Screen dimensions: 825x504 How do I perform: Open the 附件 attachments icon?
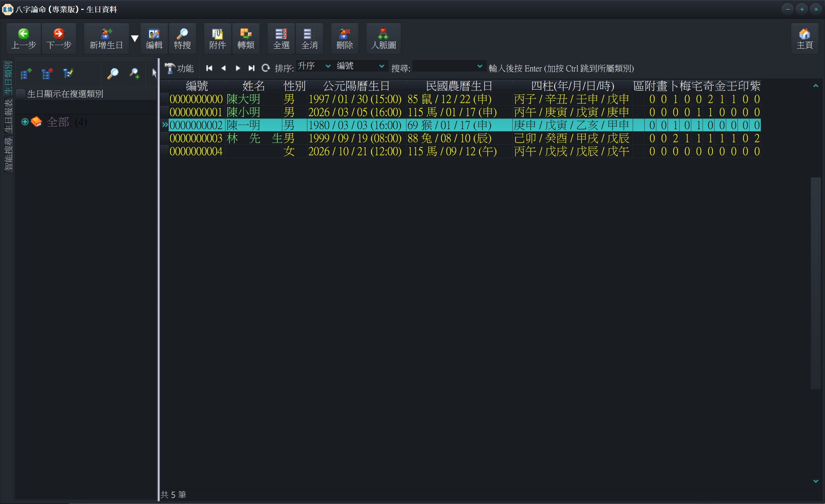click(218, 39)
